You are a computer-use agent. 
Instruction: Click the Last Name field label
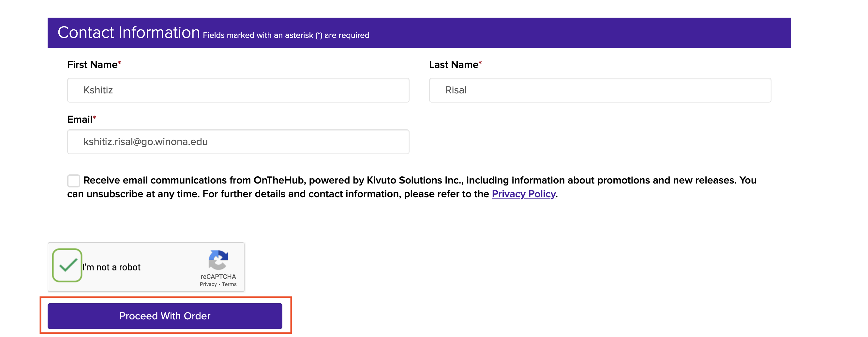(x=453, y=64)
